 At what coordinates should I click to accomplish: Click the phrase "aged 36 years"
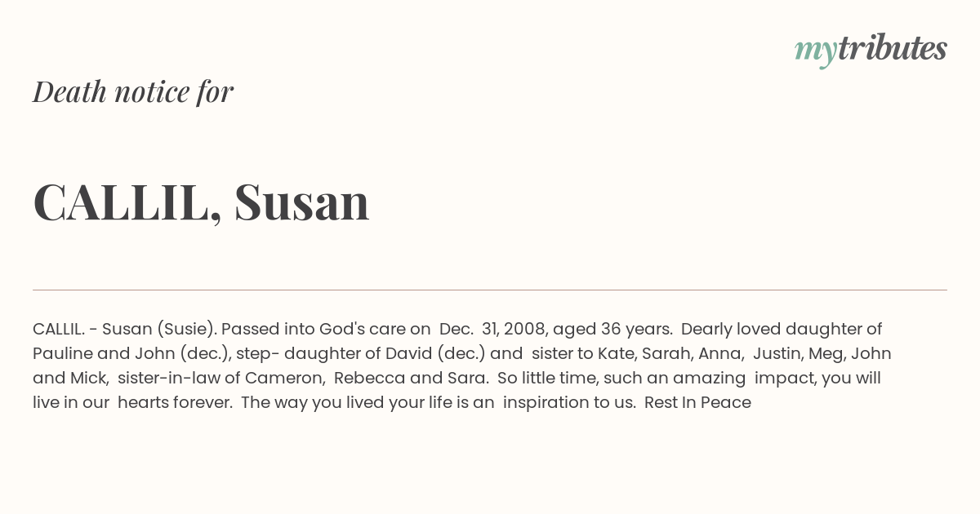612,330
